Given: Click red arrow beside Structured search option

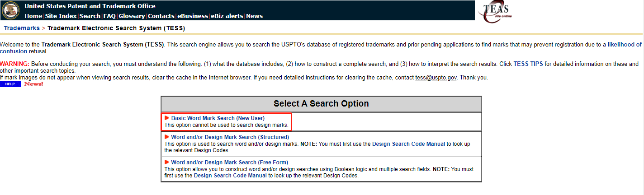Looking at the screenshot, I should 167,137.
